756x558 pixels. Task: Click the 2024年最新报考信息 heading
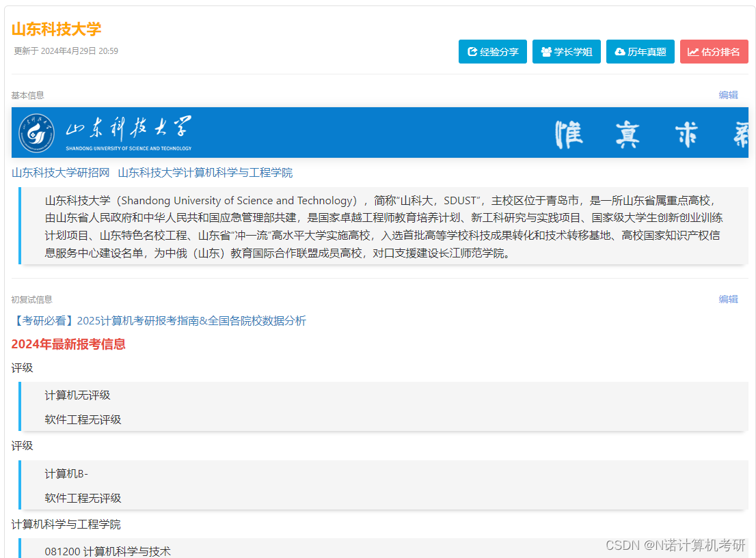coord(68,344)
